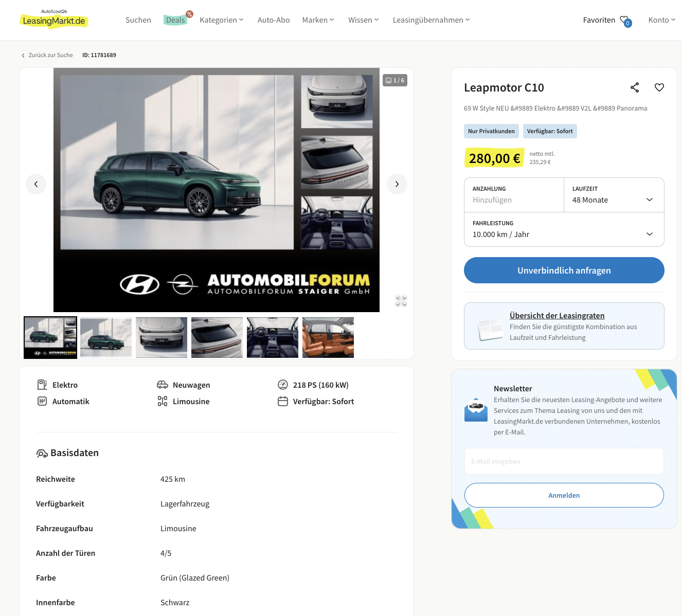Click the Innenfarbe value Schwarz
This screenshot has width=682, height=616.
click(x=175, y=603)
